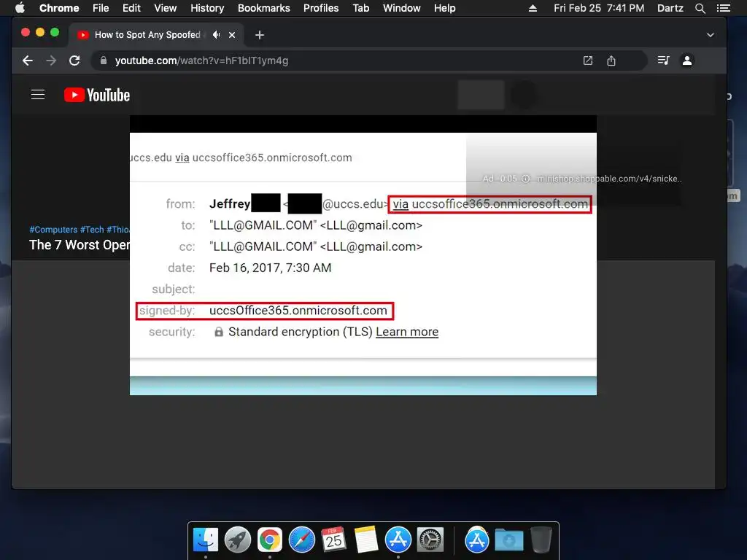The height and width of the screenshot is (560, 747).
Task: Open the Bookmarks menu
Action: tap(264, 8)
